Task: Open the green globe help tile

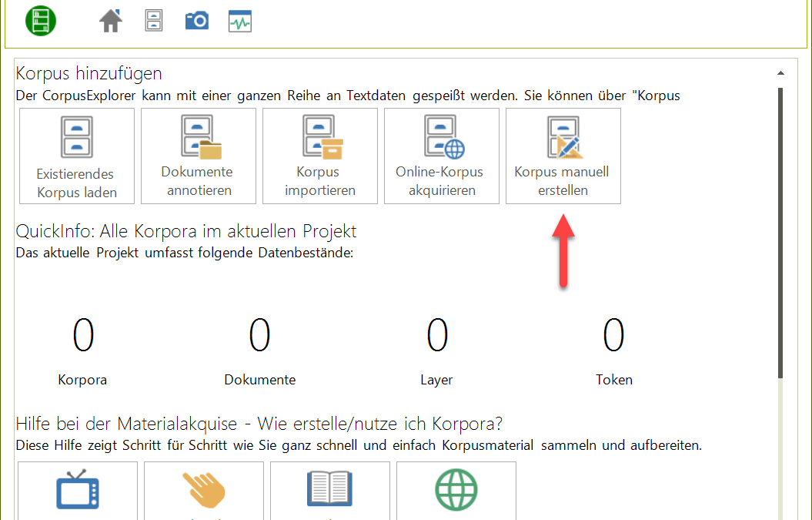Action: (456, 490)
